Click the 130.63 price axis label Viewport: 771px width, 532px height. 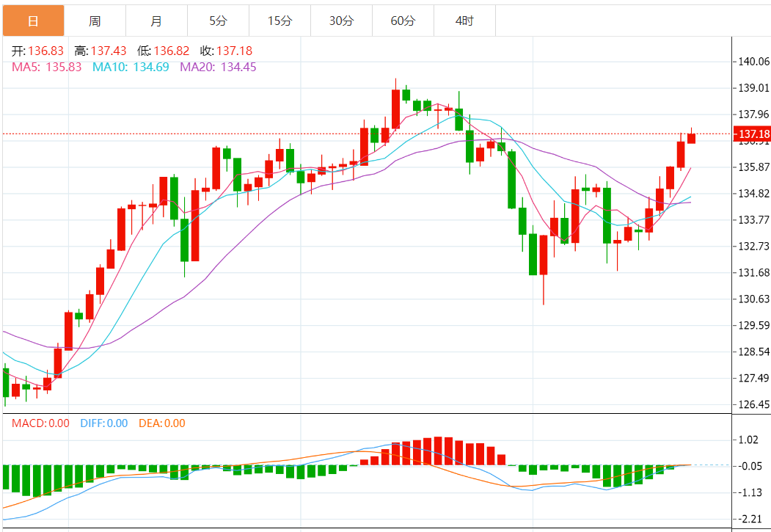pyautogui.click(x=754, y=299)
